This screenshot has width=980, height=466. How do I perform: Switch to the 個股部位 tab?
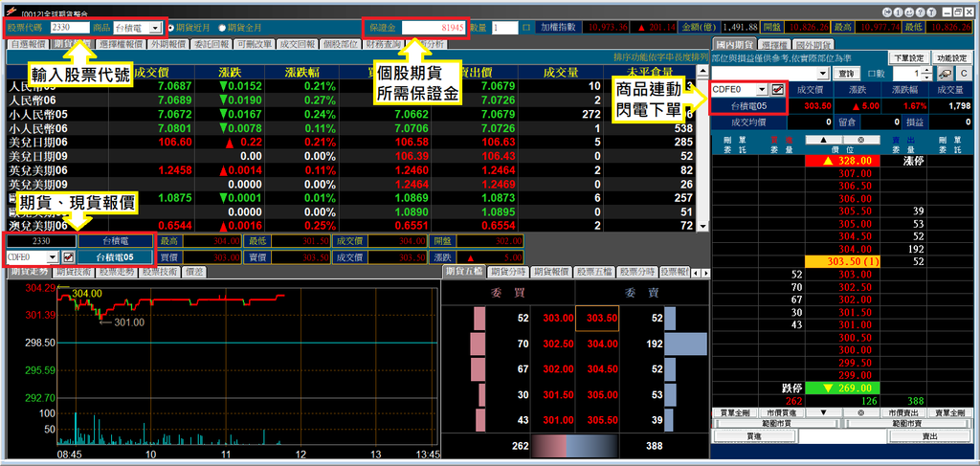click(341, 44)
